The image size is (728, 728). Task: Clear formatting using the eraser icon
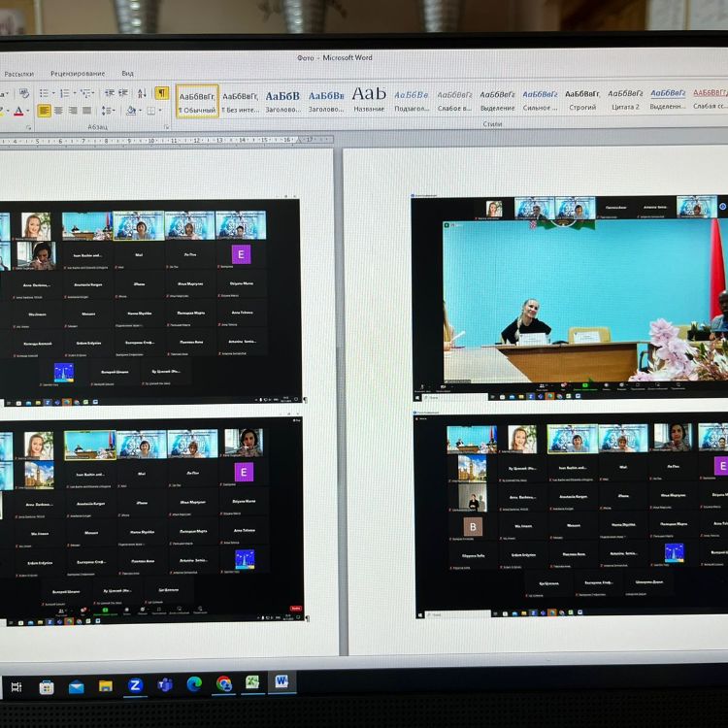click(x=24, y=93)
